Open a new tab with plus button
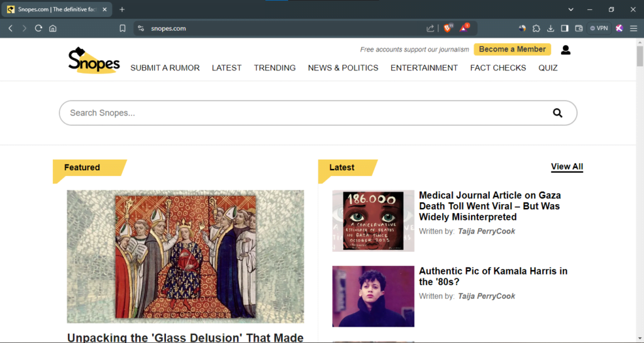This screenshot has width=644, height=343. click(x=122, y=9)
